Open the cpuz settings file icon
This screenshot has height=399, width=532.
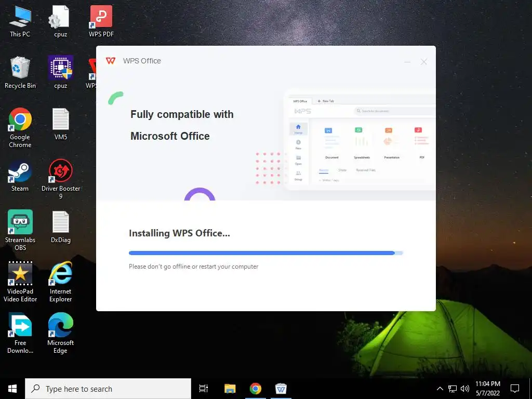(x=60, y=22)
